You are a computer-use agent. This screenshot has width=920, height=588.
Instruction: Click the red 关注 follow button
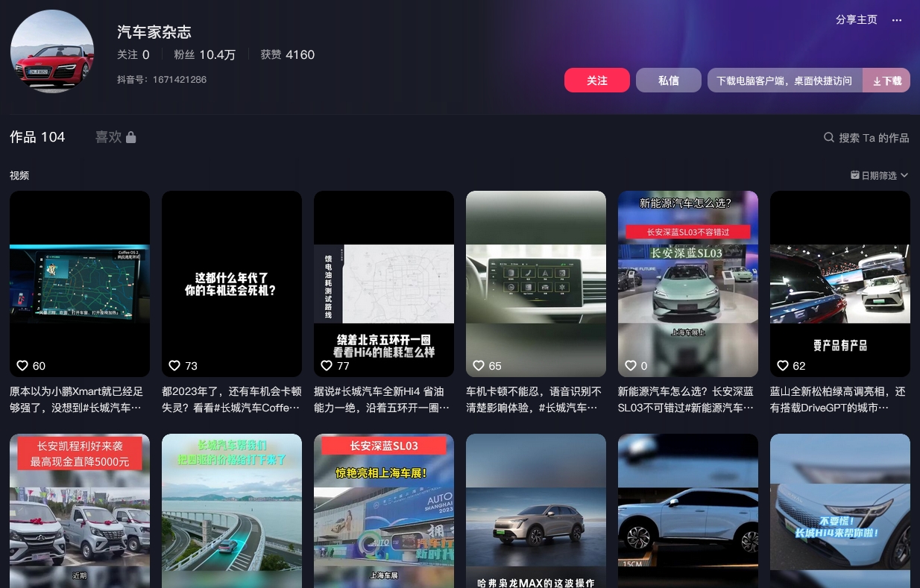click(597, 80)
